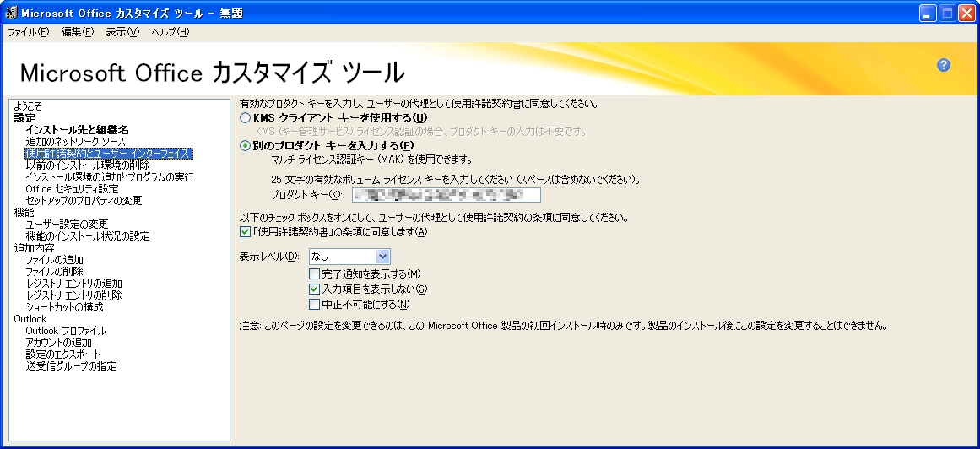
Task: Open アカウントの追加 page
Action: pos(59,343)
